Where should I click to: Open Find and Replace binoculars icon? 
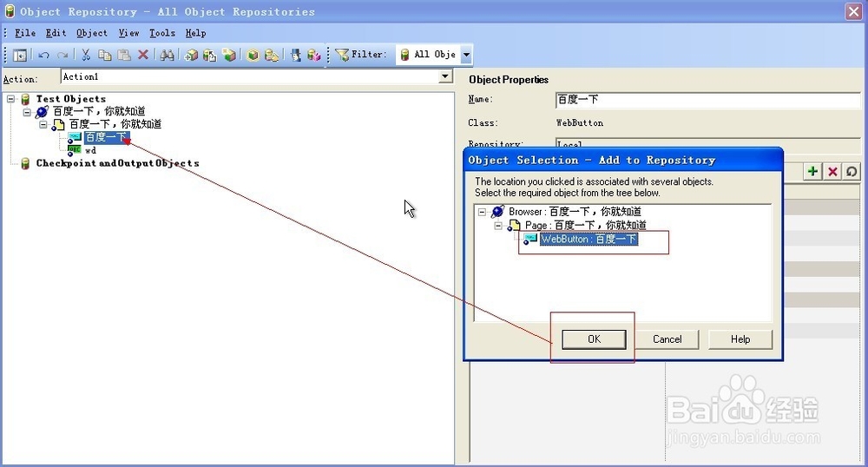click(167, 54)
